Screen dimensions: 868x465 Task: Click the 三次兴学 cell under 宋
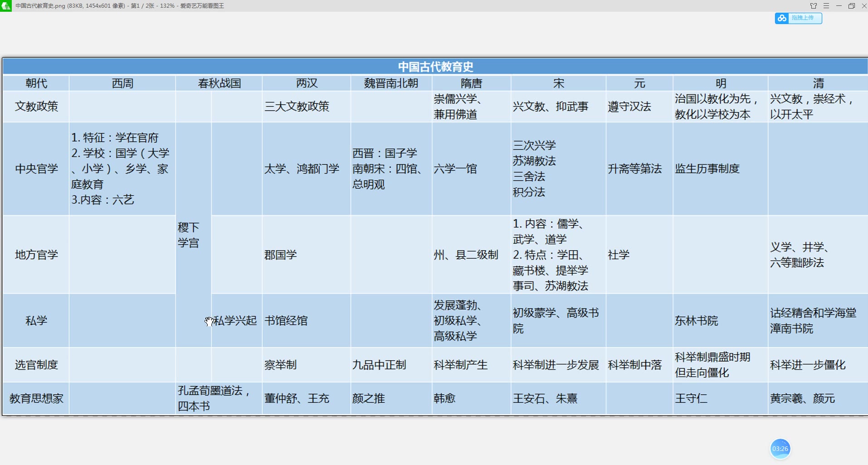pos(558,169)
